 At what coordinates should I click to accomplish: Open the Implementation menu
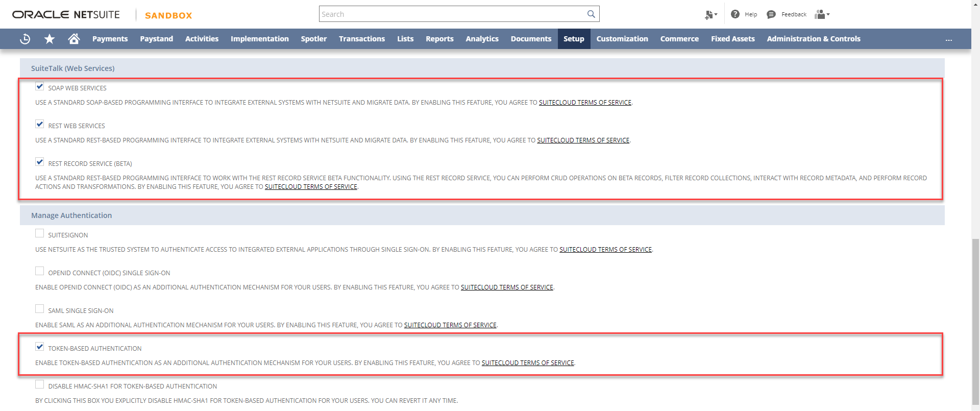pos(259,39)
